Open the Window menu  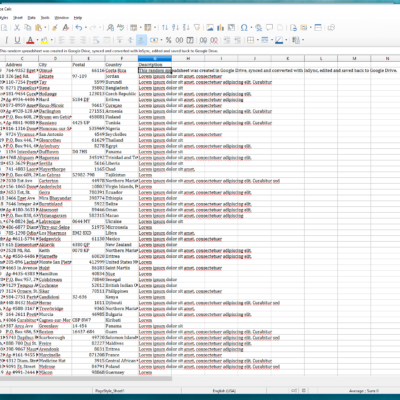pyautogui.click(x=61, y=18)
